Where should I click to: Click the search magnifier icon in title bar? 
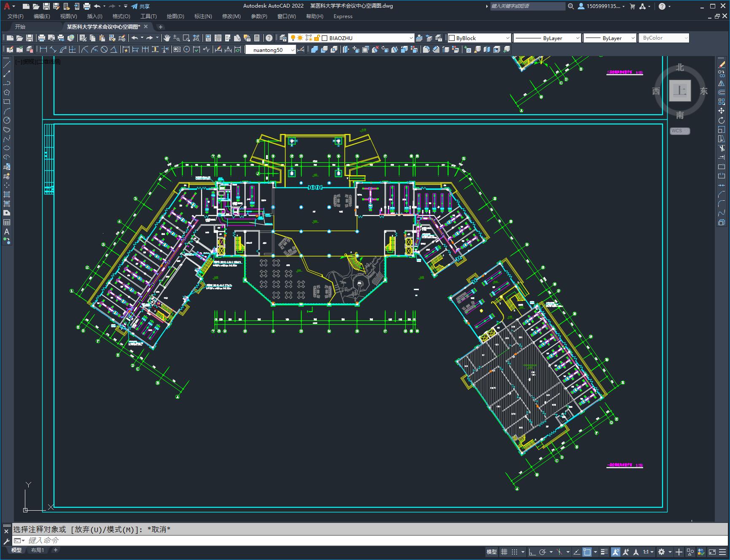(x=571, y=6)
